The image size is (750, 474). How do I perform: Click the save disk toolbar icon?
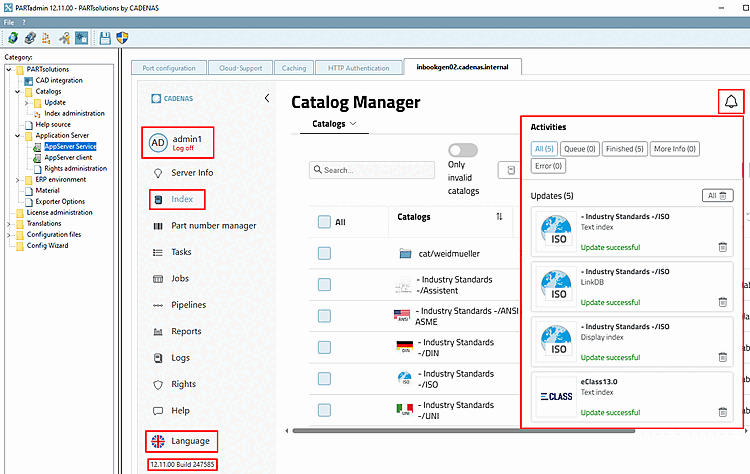pos(105,38)
